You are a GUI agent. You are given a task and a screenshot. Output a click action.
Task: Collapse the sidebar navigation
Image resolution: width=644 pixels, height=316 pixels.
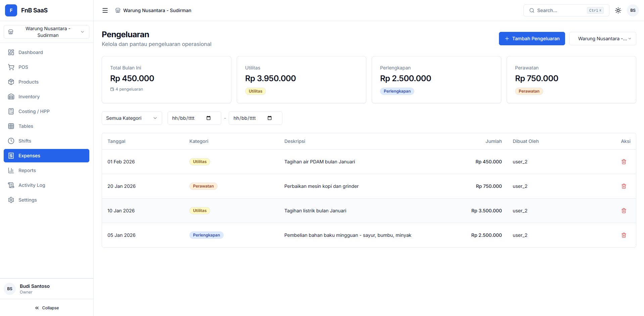click(x=47, y=308)
